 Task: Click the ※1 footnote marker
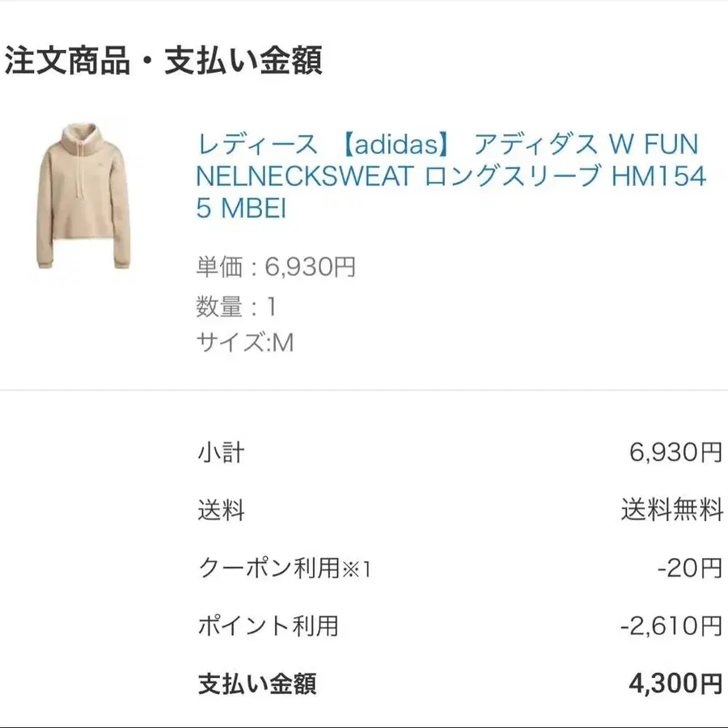(x=356, y=569)
